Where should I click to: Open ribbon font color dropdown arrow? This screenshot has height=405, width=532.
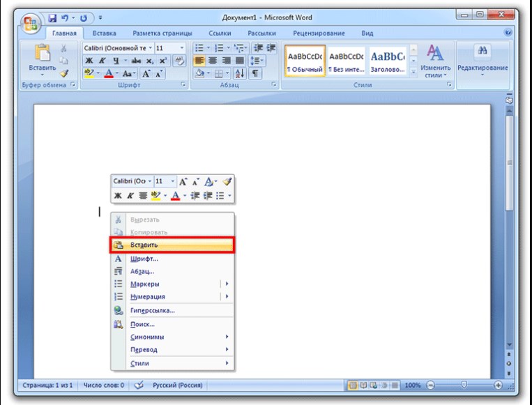tap(117, 73)
